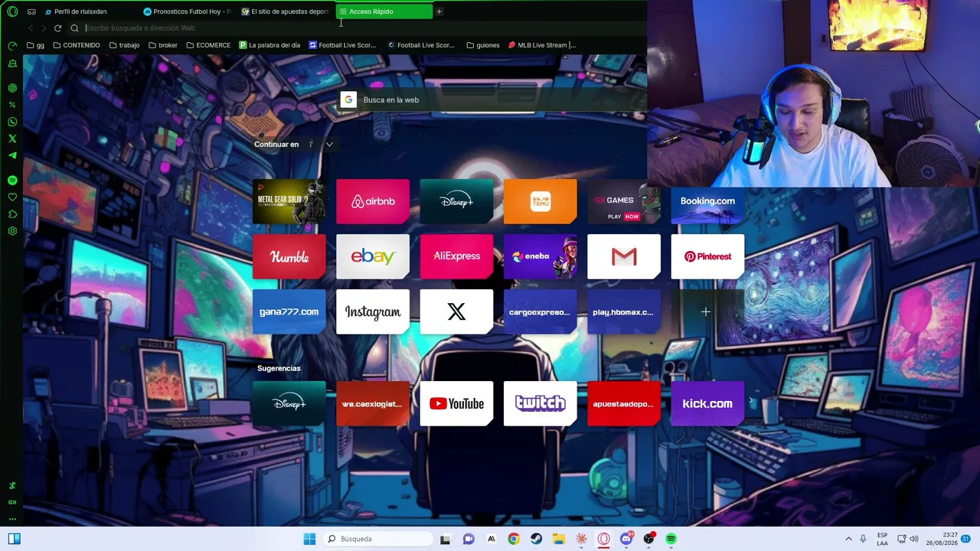Reload the current page

tap(57, 28)
